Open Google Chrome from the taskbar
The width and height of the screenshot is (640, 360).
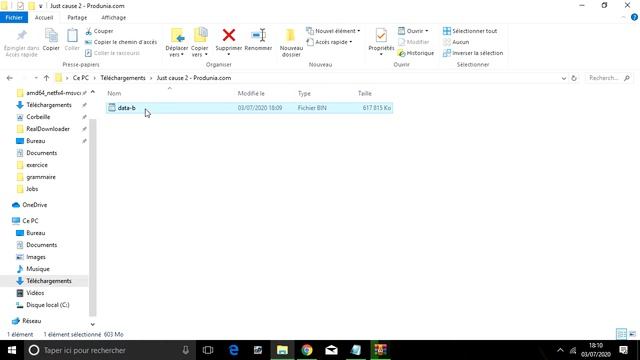[x=307, y=350]
